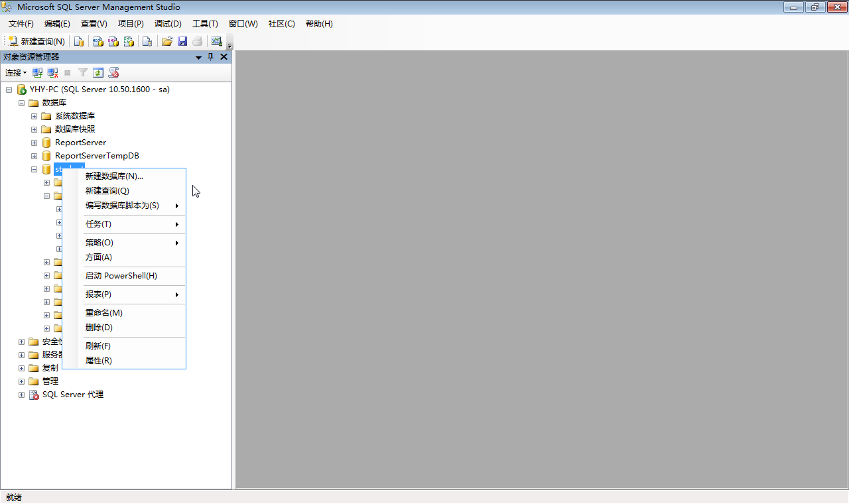Viewport: 849px width, 504px height.
Task: Choose 刷新(F) from context menu
Action: pos(124,346)
